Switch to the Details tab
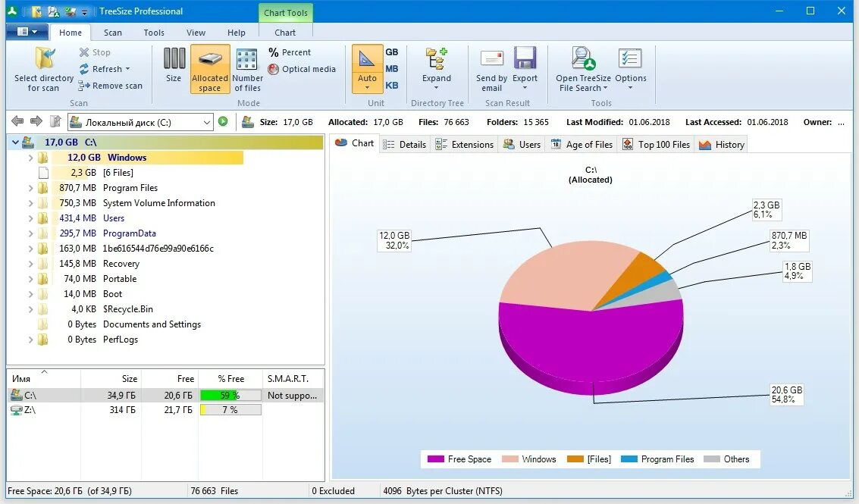The height and width of the screenshot is (504, 859). coord(405,144)
